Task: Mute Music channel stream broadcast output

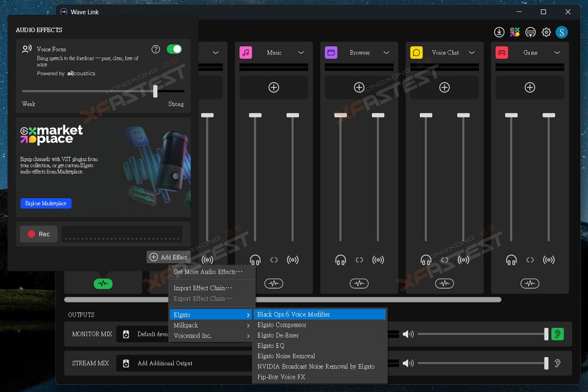Action: pos(292,260)
